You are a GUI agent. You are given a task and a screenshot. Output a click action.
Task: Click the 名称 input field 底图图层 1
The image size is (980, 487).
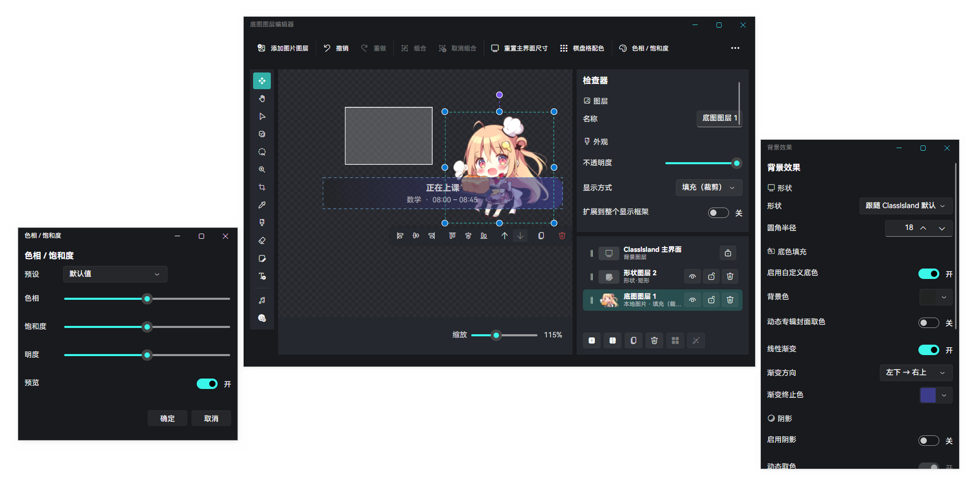(720, 118)
